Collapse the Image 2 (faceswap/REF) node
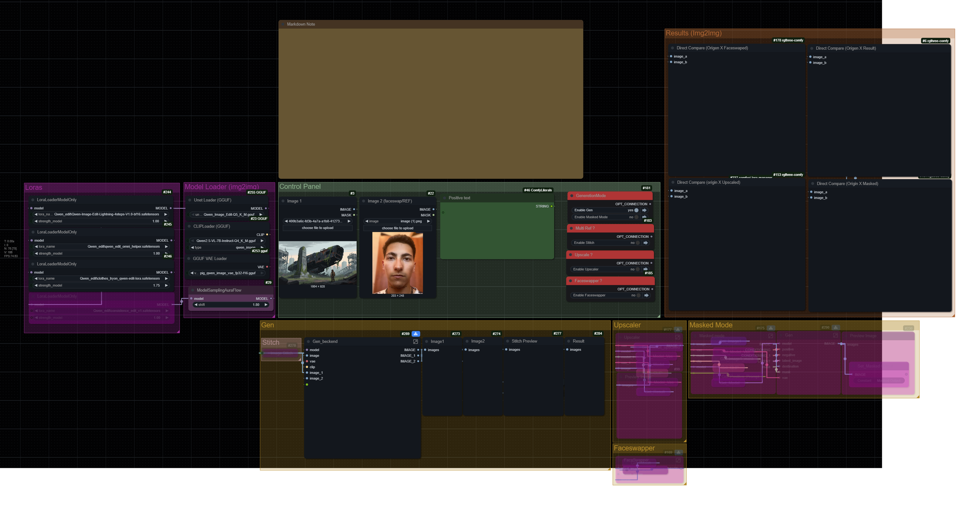This screenshot has width=980, height=520. click(364, 201)
